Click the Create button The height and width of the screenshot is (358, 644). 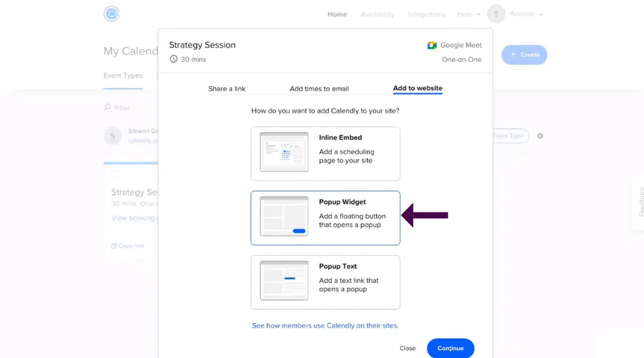click(x=524, y=55)
